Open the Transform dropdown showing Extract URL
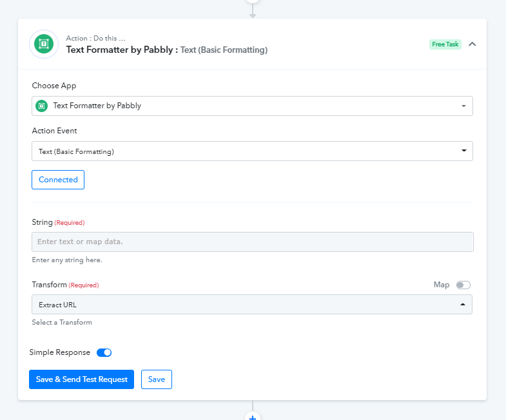This screenshot has height=420, width=506. click(x=251, y=304)
